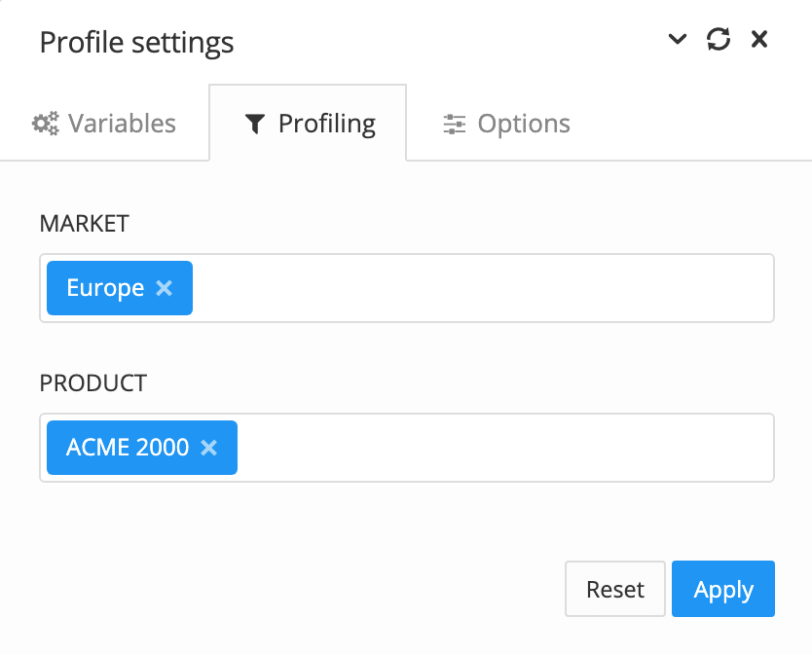The height and width of the screenshot is (654, 812).
Task: Click the close X on Profile settings
Action: [x=758, y=40]
